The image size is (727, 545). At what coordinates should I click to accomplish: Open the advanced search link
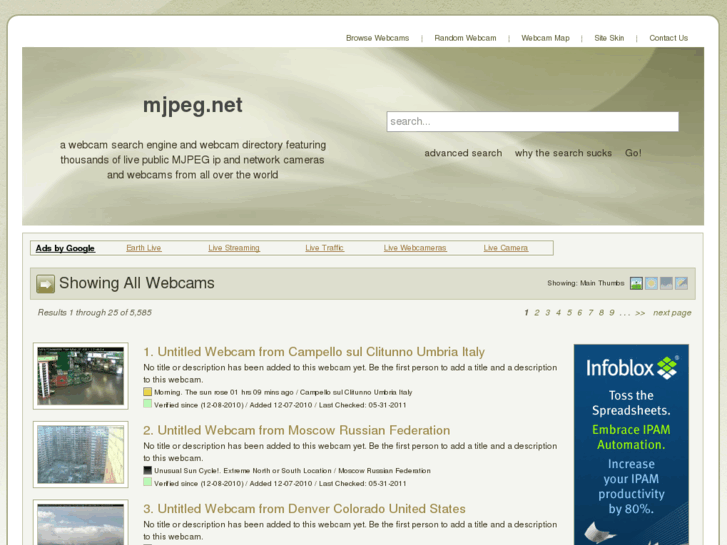pyautogui.click(x=463, y=153)
